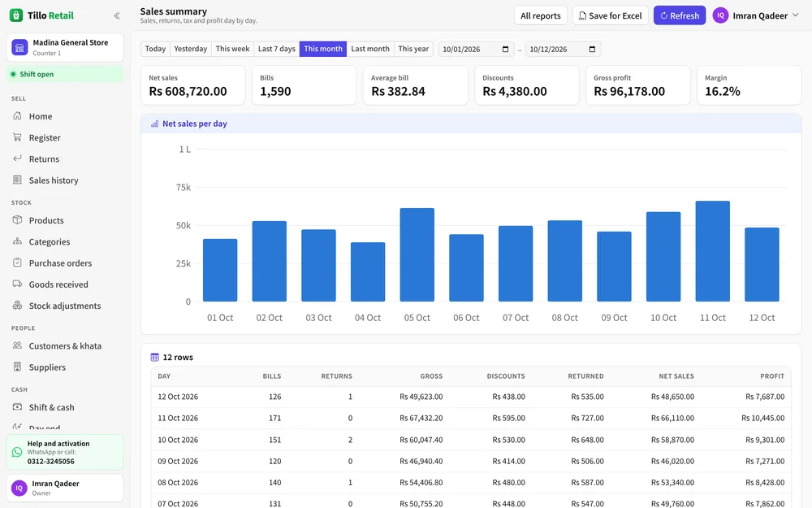Go to Customers & khata page
This screenshot has width=812, height=508.
(x=65, y=345)
